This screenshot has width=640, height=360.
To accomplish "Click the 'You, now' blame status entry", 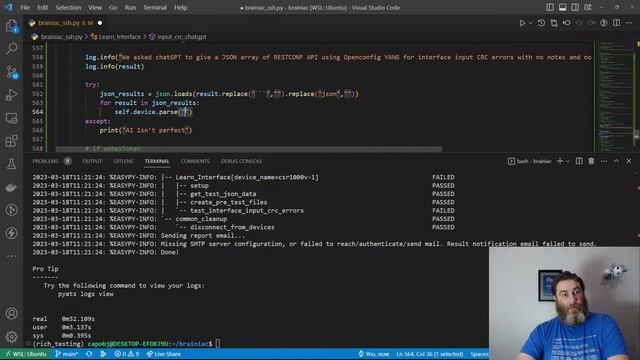I will [374, 354].
